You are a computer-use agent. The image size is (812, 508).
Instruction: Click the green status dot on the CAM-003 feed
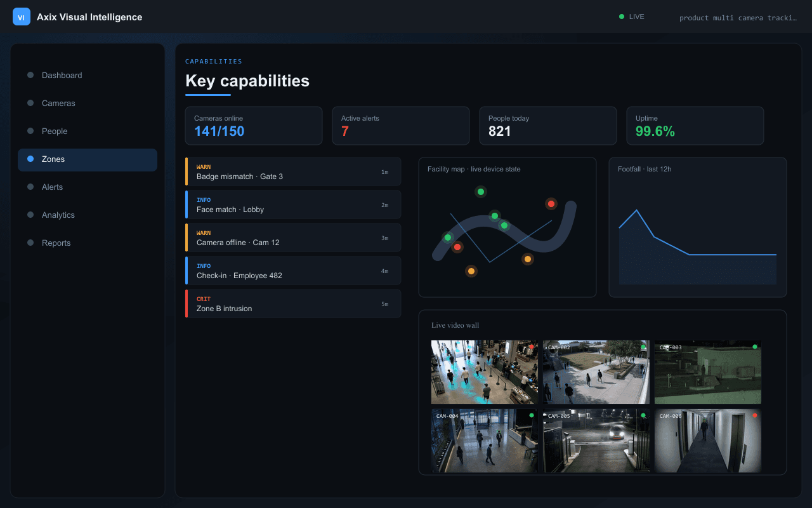pyautogui.click(x=755, y=347)
